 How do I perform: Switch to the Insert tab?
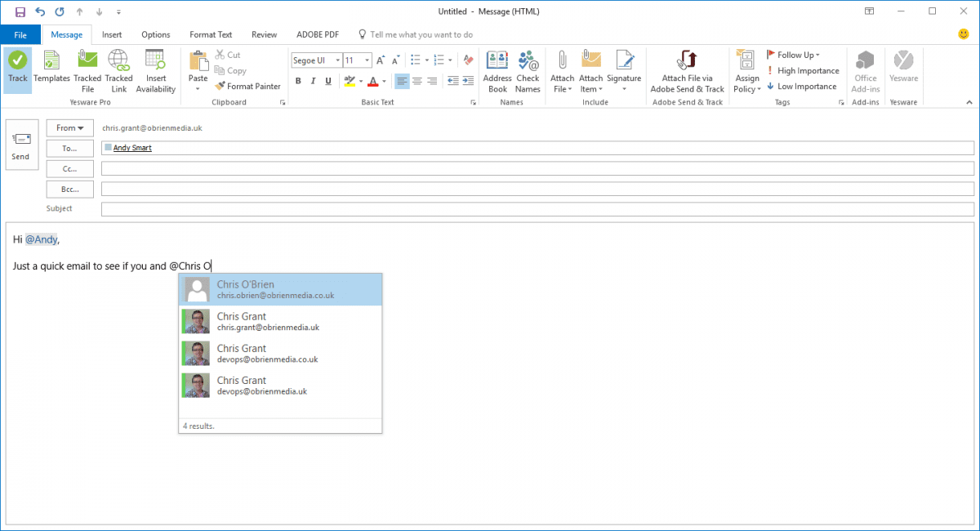[112, 34]
